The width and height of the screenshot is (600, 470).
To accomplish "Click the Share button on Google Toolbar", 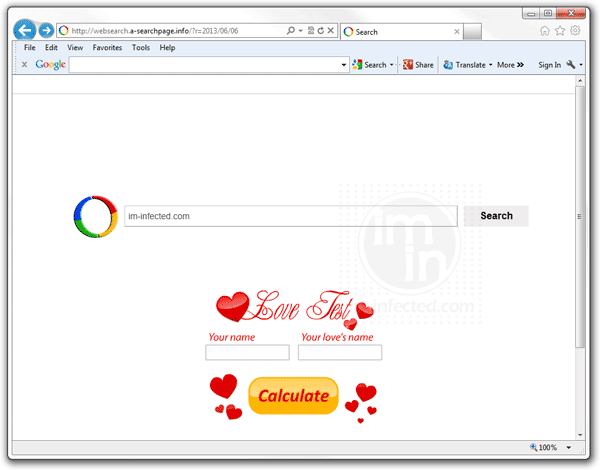I will point(418,65).
